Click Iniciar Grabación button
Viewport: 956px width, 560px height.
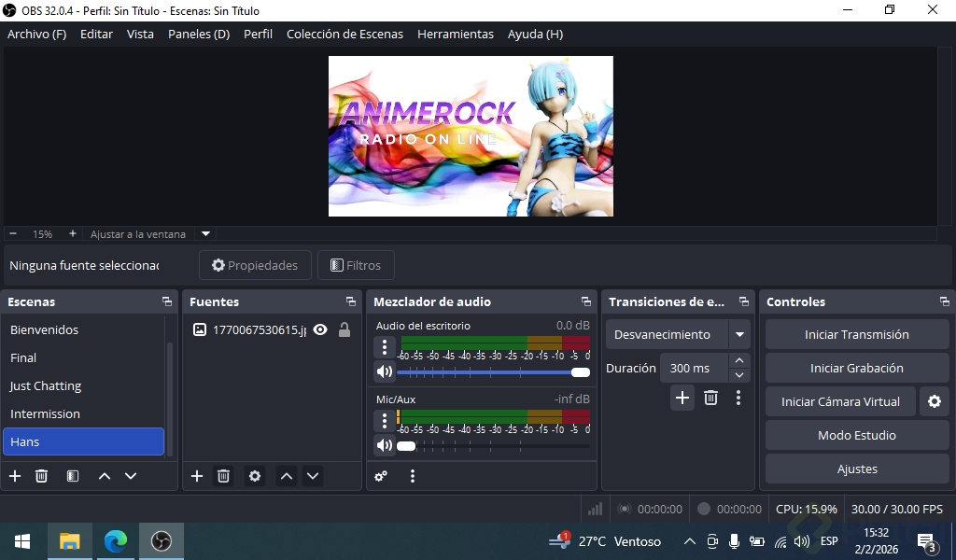[x=857, y=368]
